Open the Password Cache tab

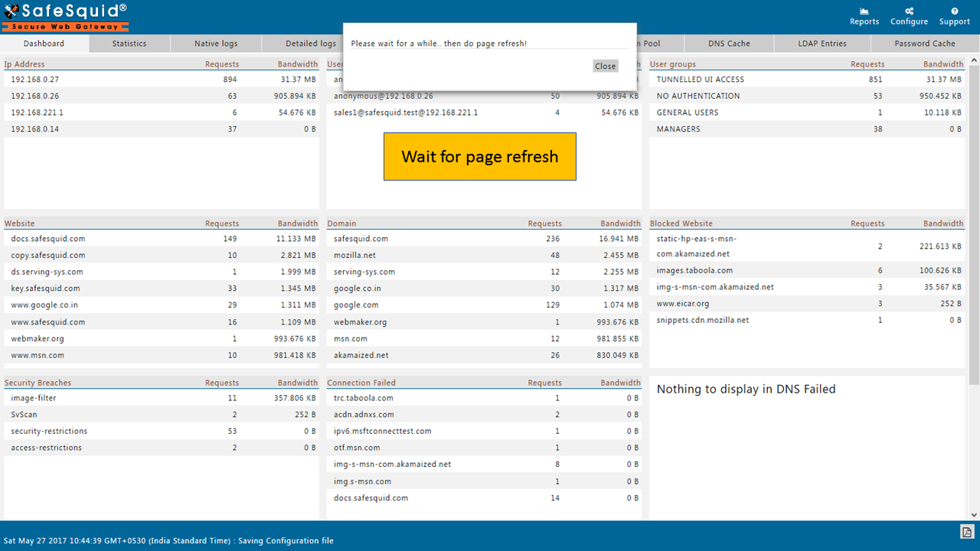(x=925, y=44)
